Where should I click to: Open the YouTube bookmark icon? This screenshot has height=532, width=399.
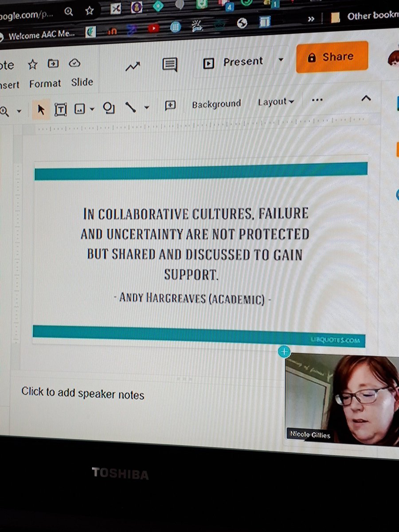pyautogui.click(x=153, y=28)
